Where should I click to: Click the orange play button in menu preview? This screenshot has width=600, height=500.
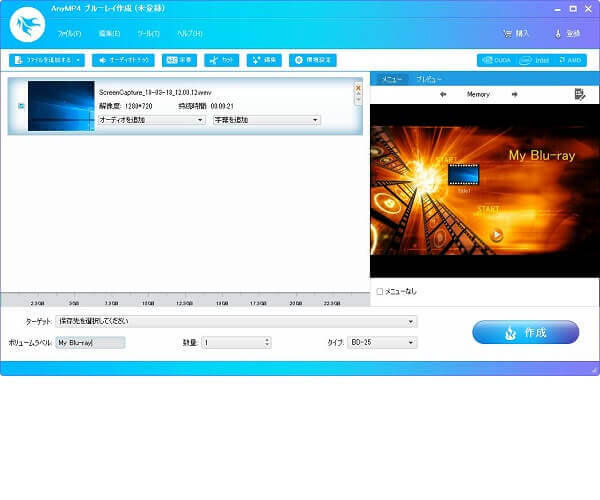(497, 235)
